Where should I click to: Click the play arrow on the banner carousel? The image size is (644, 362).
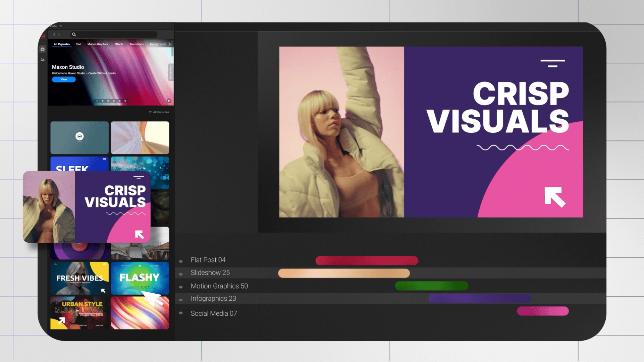(169, 101)
